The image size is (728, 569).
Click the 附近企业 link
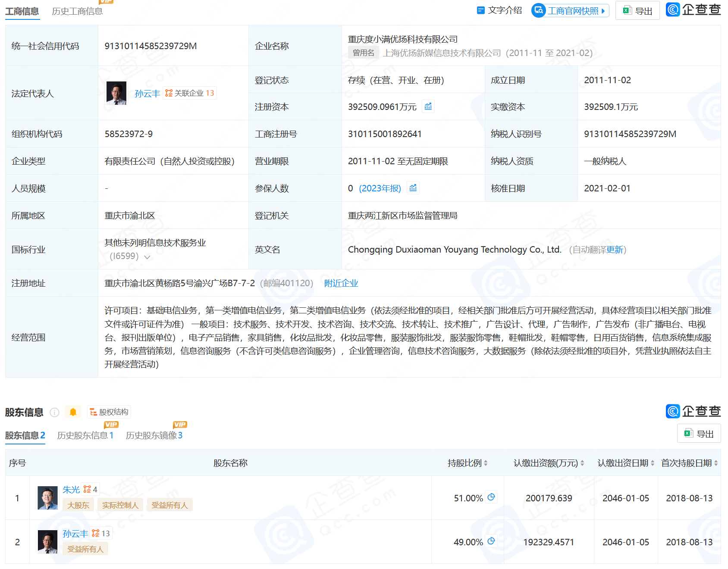pos(341,283)
